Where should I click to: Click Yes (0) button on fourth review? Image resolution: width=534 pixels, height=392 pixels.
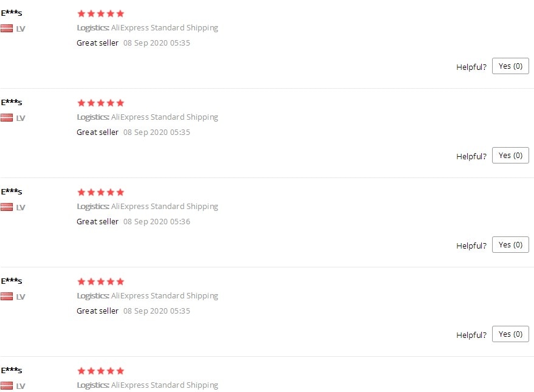coord(510,334)
